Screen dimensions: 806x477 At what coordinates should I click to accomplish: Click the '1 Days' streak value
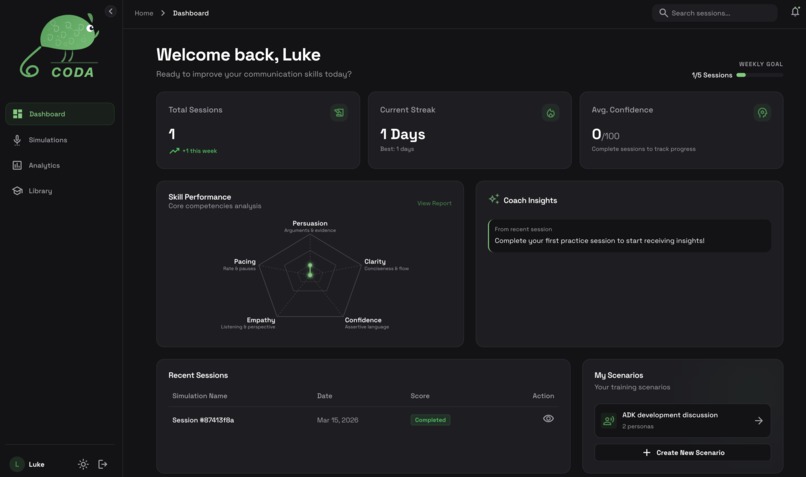402,134
